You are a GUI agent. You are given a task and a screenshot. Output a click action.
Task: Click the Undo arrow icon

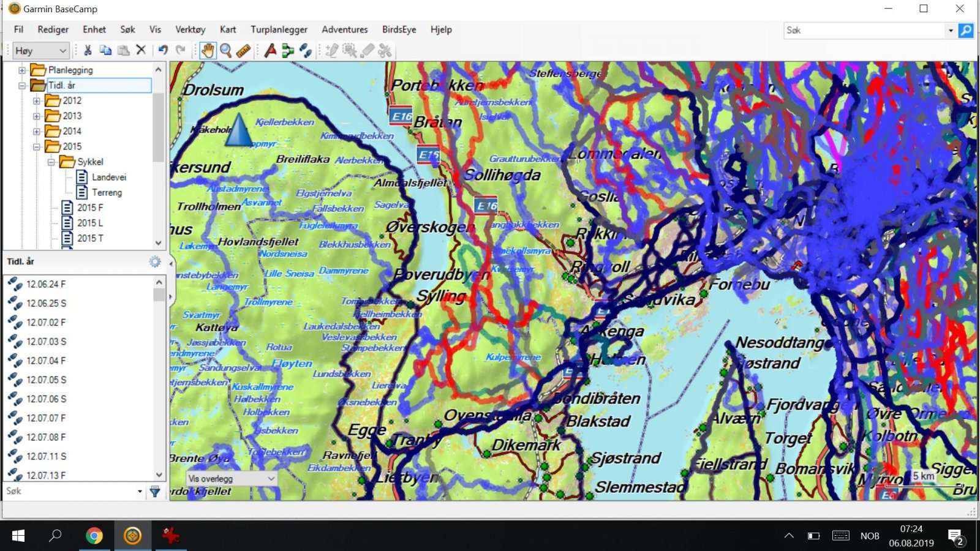click(x=163, y=50)
